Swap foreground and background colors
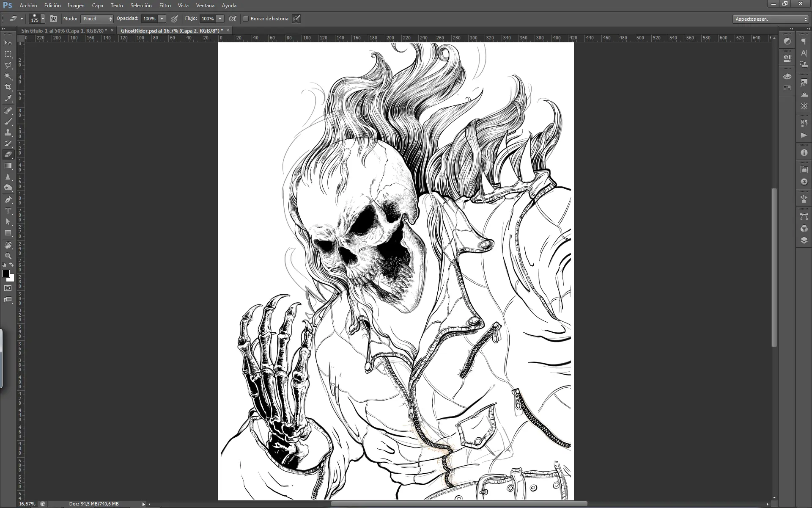 tap(11, 265)
